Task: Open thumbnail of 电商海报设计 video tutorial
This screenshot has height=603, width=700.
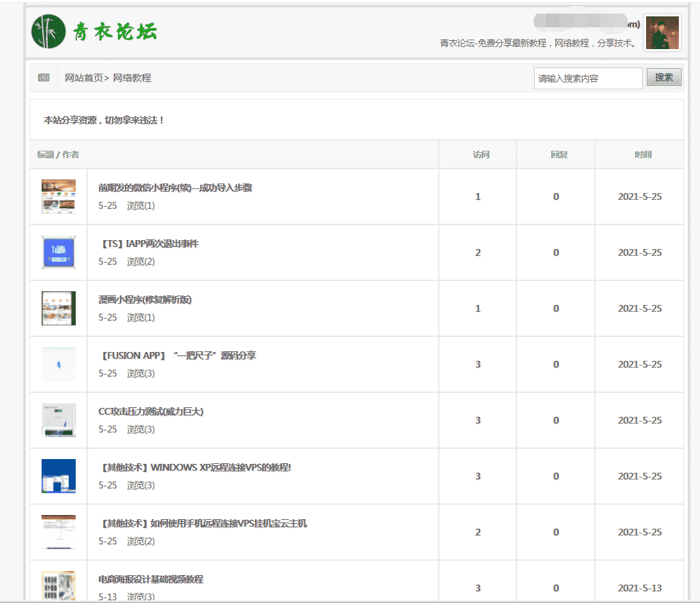Action: (x=59, y=586)
